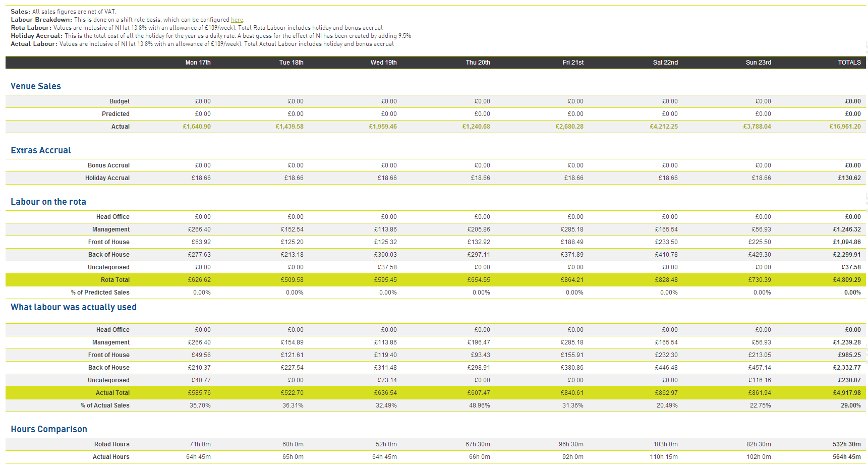Click the Mon 17th column header
Screen dimensions: 868x468
pyautogui.click(x=198, y=63)
